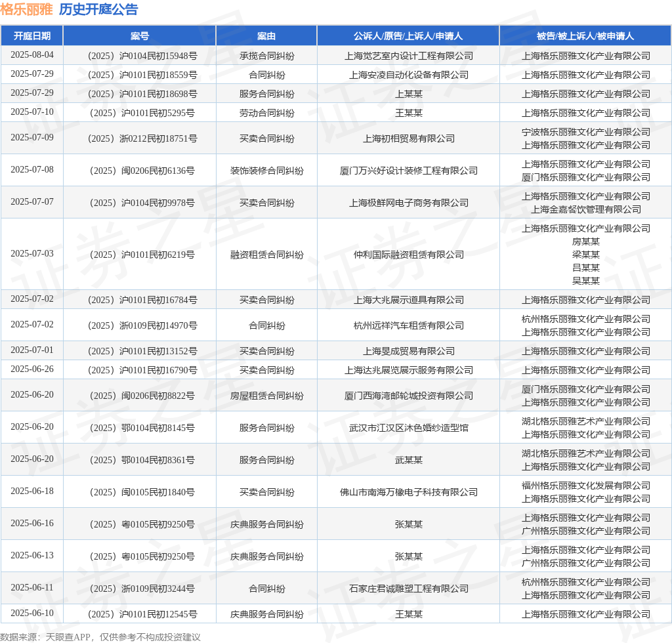Select date cell 2025-06-10
672x643 pixels.
coord(32,613)
